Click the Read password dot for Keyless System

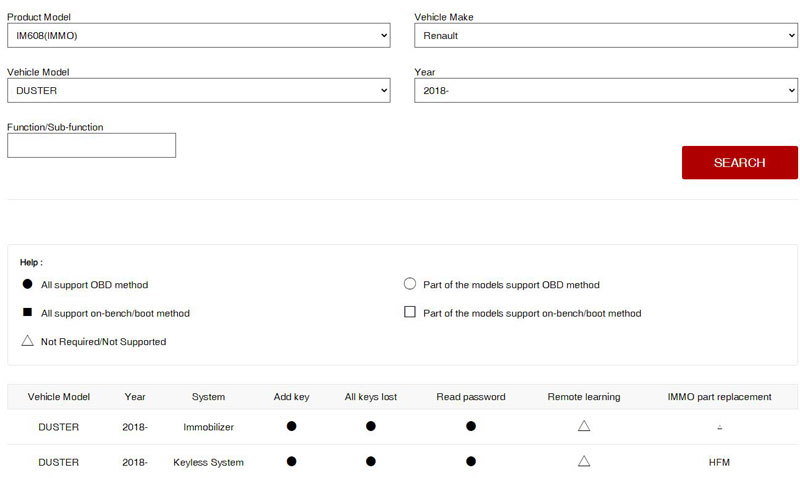[470, 462]
